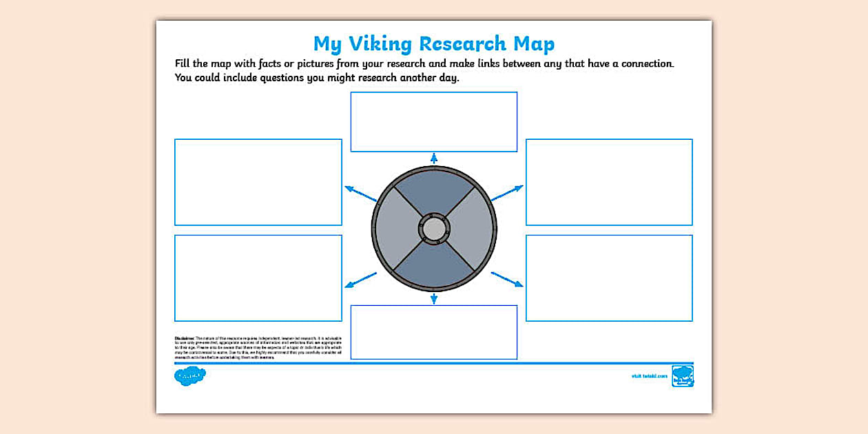Select the upper-right empty research box
868x434 pixels.
(609, 182)
